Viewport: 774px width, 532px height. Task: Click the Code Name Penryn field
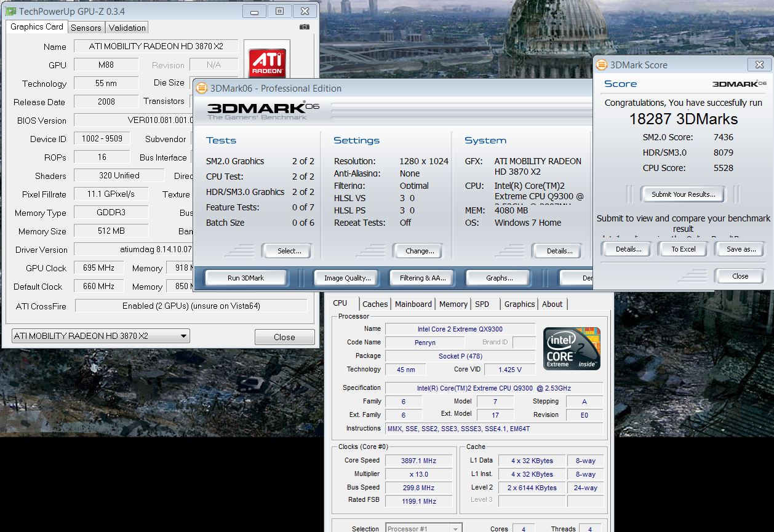pos(425,343)
